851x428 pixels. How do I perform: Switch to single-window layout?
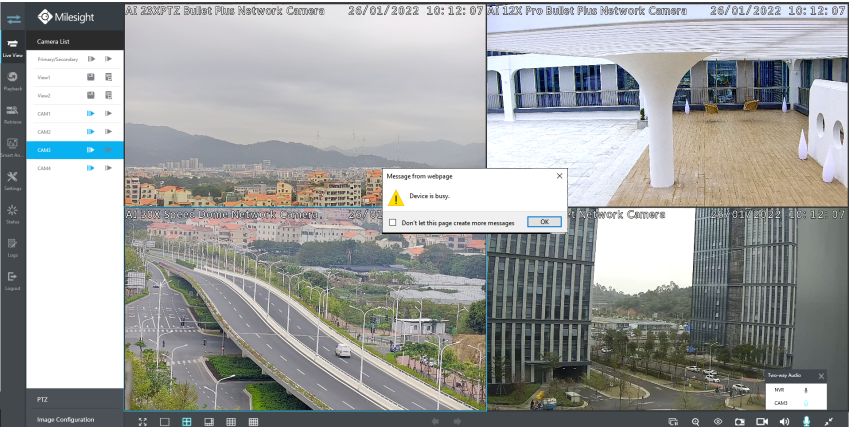[164, 421]
